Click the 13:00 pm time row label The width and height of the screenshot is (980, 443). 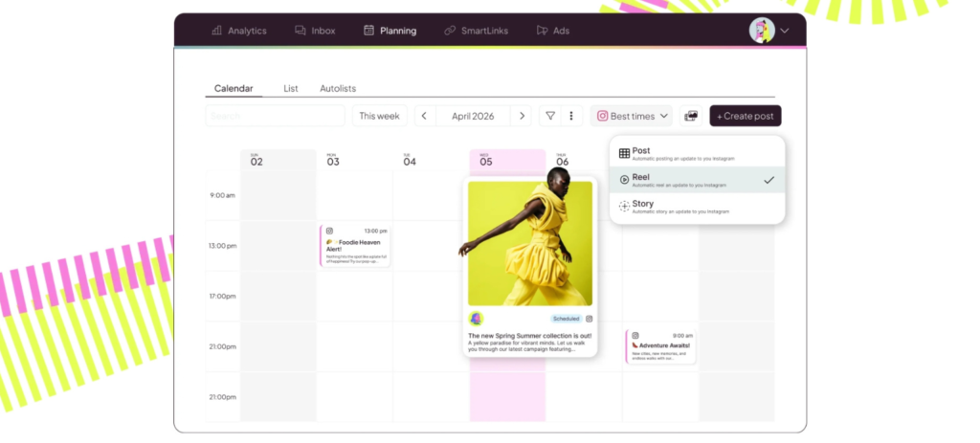click(x=222, y=246)
